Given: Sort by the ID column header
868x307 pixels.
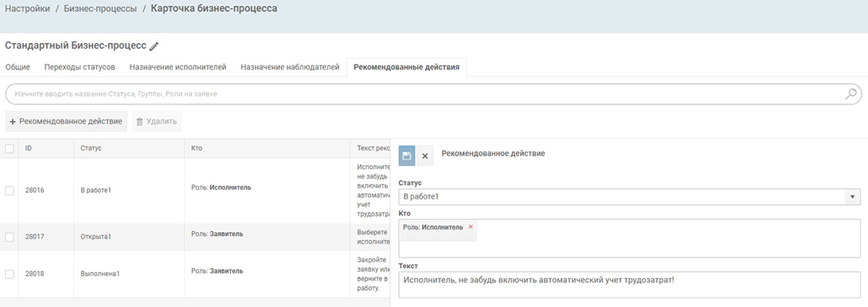Looking at the screenshot, I should (46, 148).
